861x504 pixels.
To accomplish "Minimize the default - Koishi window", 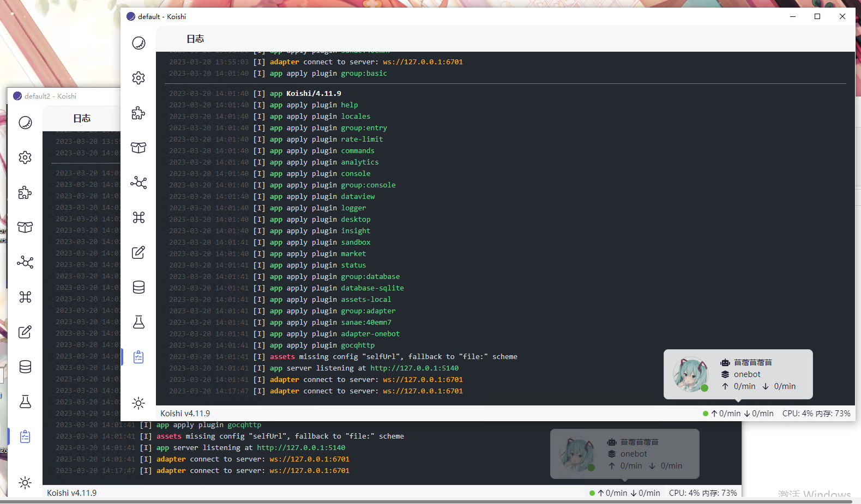I will [x=793, y=16].
